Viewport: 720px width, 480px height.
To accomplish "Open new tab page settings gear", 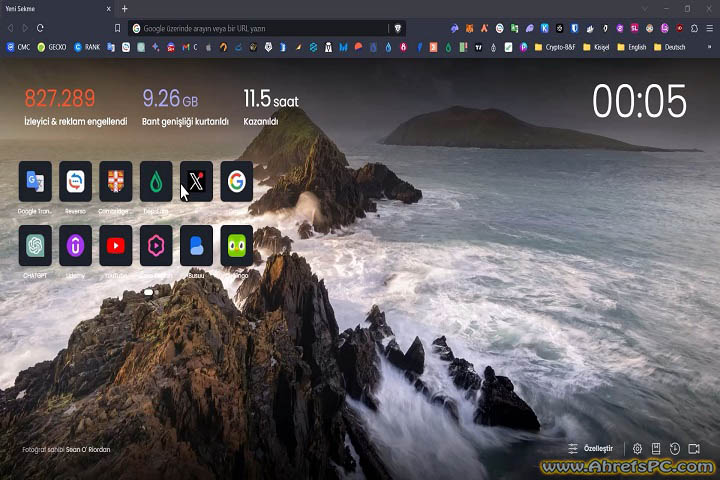I will point(637,449).
